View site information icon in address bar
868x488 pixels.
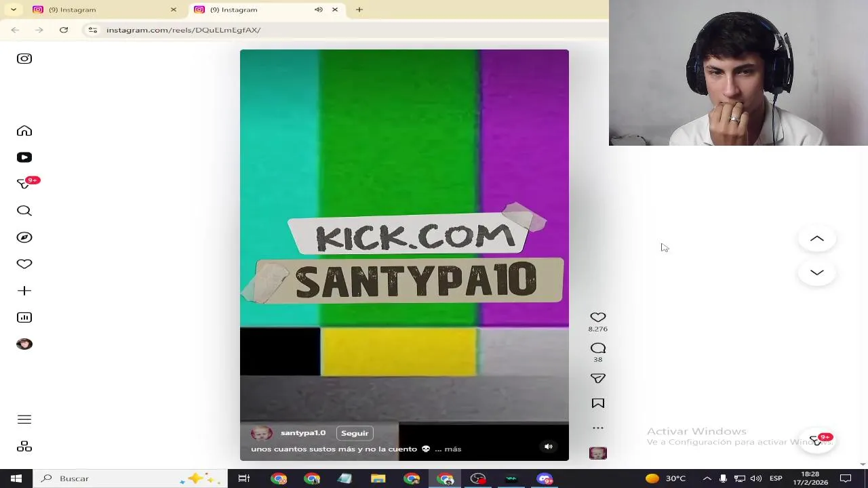[93, 30]
